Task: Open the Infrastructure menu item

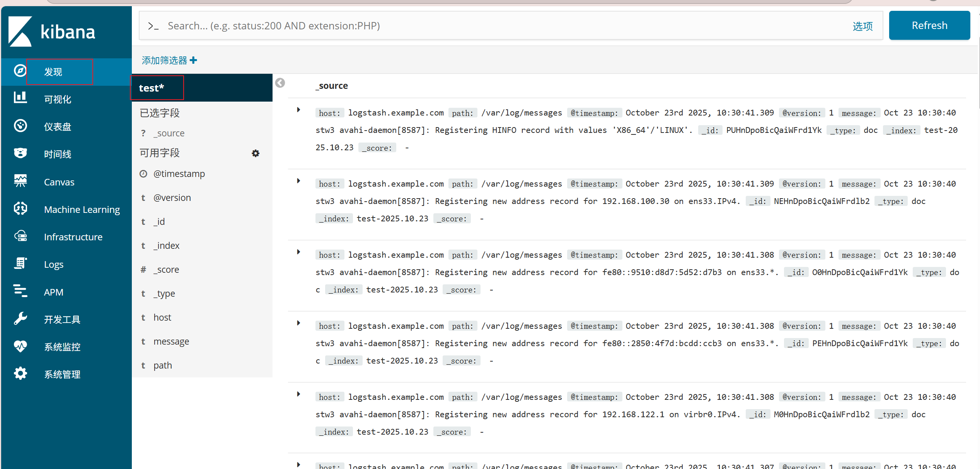Action: [73, 237]
